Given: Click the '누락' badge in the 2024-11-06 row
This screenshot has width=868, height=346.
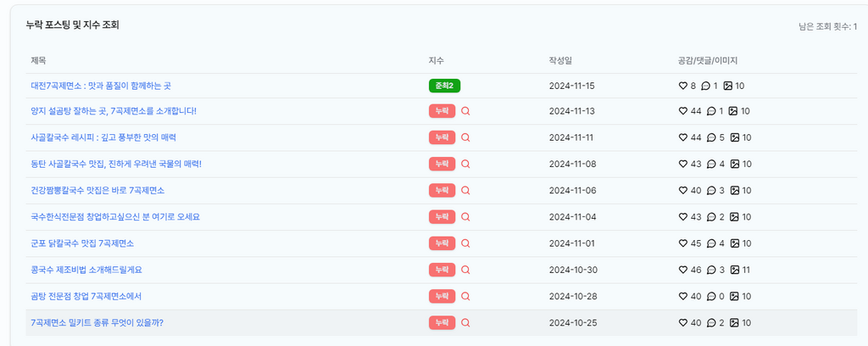Looking at the screenshot, I should (x=442, y=191).
